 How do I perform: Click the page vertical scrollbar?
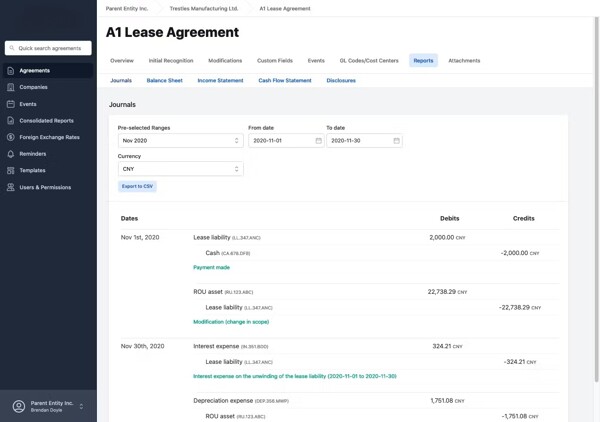(x=597, y=199)
